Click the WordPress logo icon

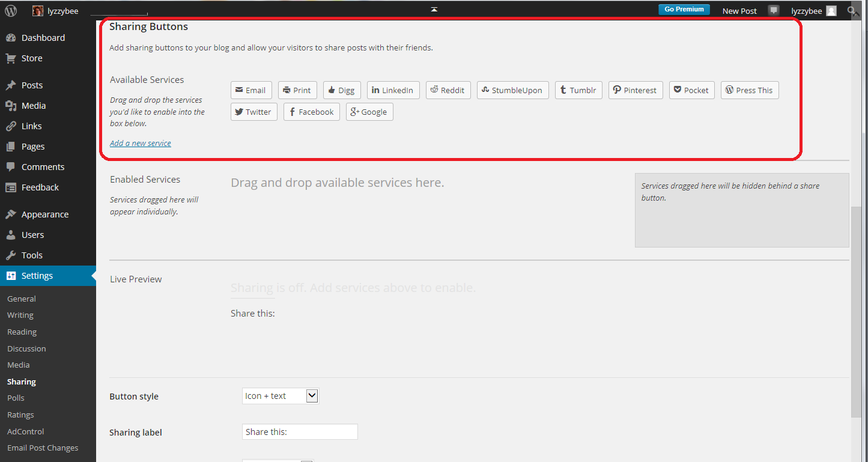pos(11,11)
